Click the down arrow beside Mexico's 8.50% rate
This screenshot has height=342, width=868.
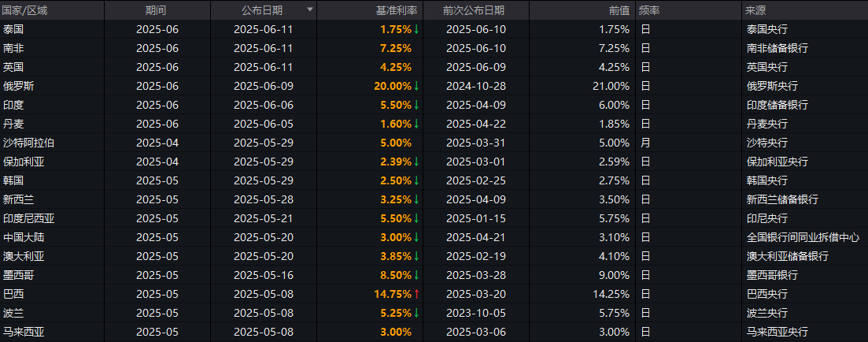click(x=416, y=275)
